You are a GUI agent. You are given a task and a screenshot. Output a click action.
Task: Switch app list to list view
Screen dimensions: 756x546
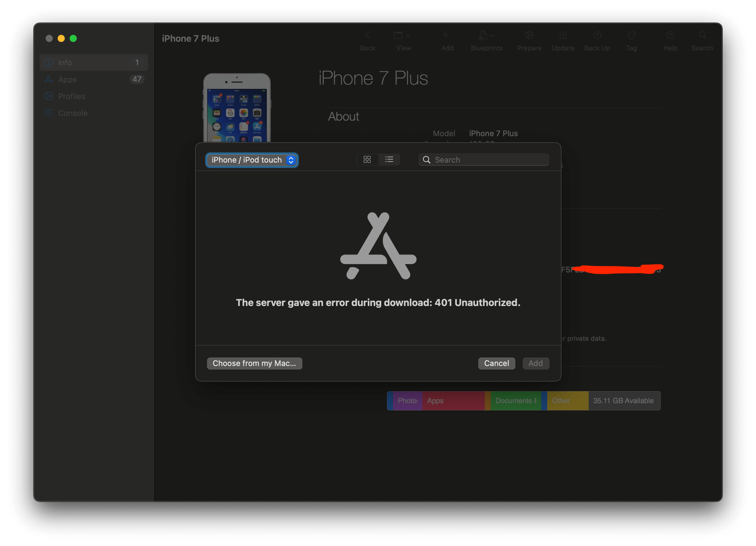(389, 160)
